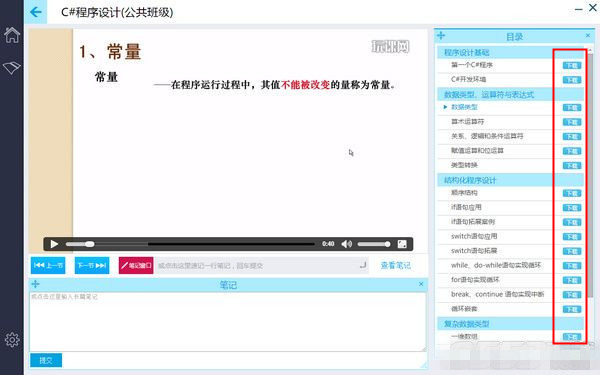Open lesson if语句应用

(466, 207)
